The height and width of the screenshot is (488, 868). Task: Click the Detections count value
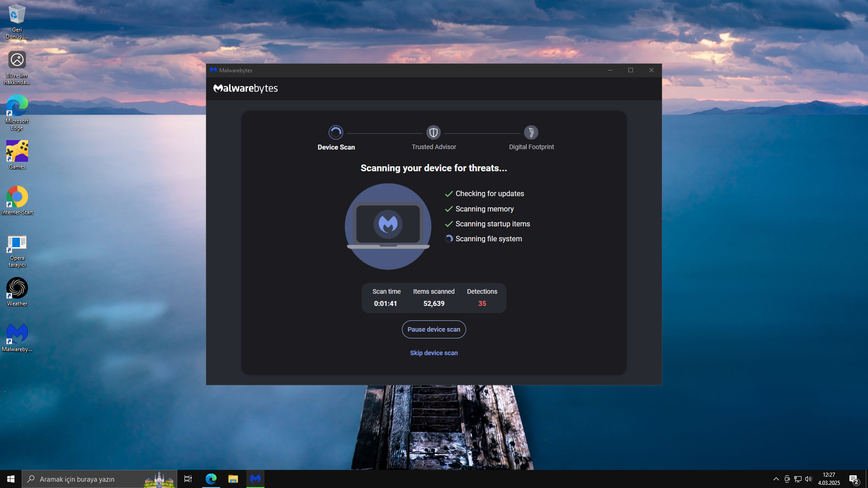coord(482,304)
